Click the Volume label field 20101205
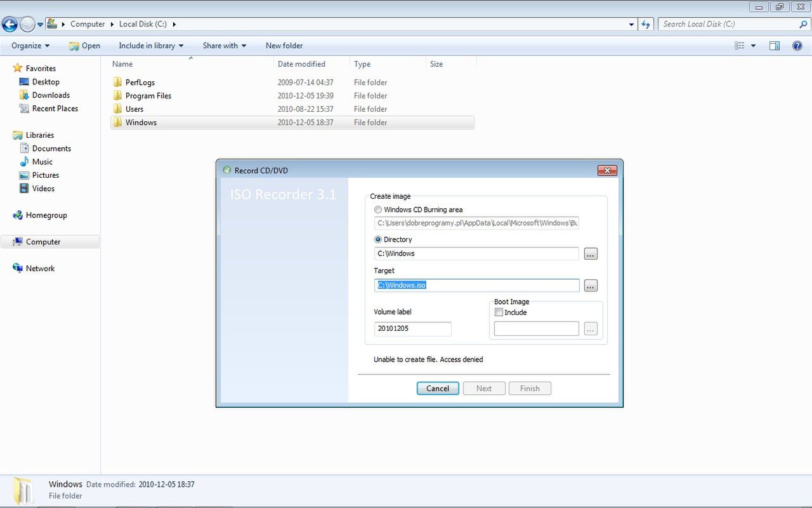Screen dimensions: 812x508 click(413, 329)
